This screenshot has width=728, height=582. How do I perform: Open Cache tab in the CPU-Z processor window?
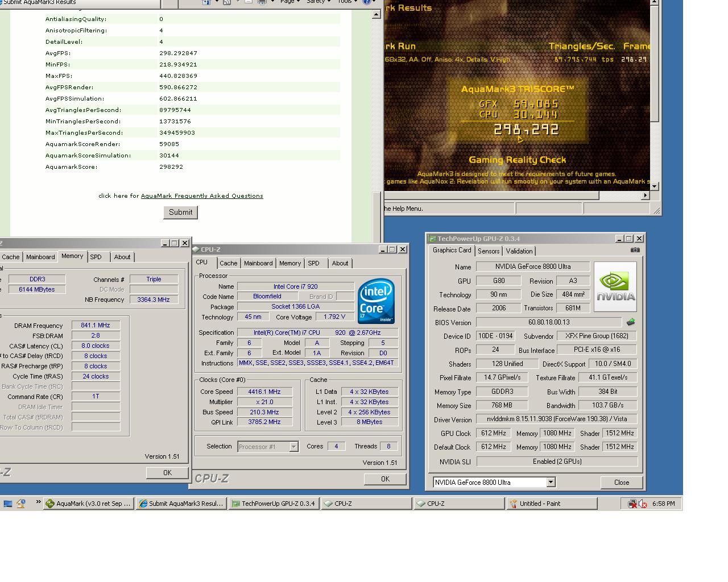point(228,263)
